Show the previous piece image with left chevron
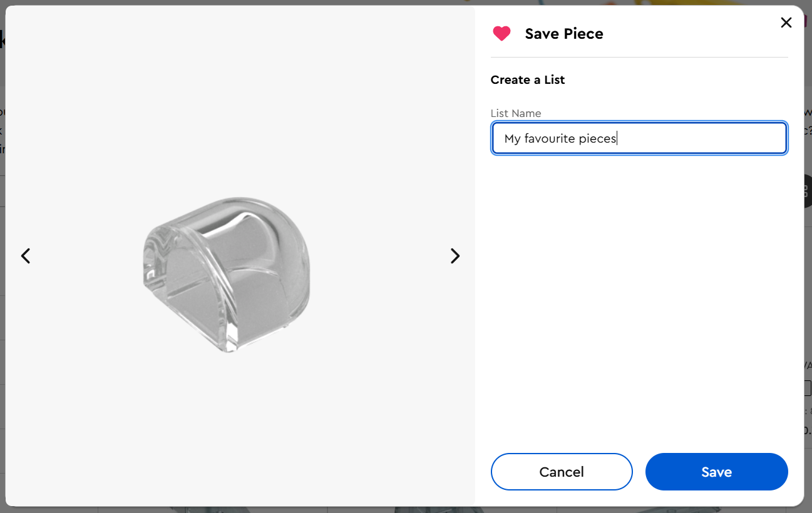The image size is (812, 513). 26,256
